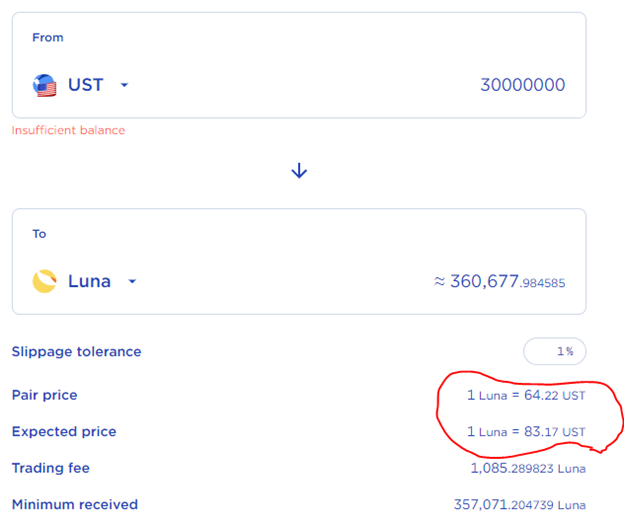Click the Pair price label
The image size is (624, 522).
pyautogui.click(x=45, y=395)
